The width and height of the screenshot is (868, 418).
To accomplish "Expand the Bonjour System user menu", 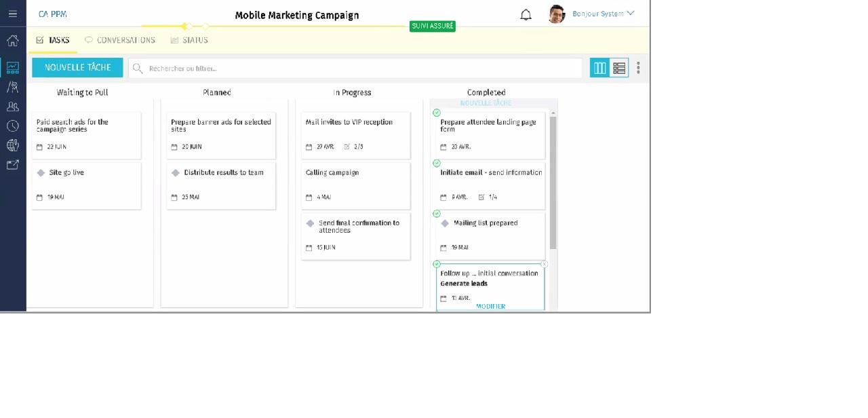I will (603, 14).
